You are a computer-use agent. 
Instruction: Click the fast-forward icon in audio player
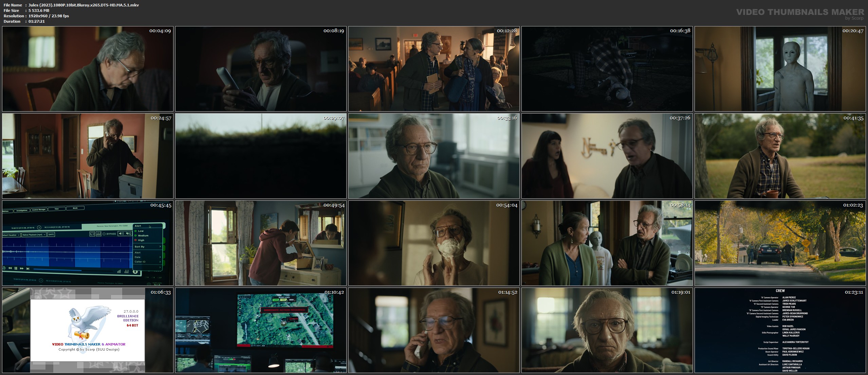click(22, 269)
